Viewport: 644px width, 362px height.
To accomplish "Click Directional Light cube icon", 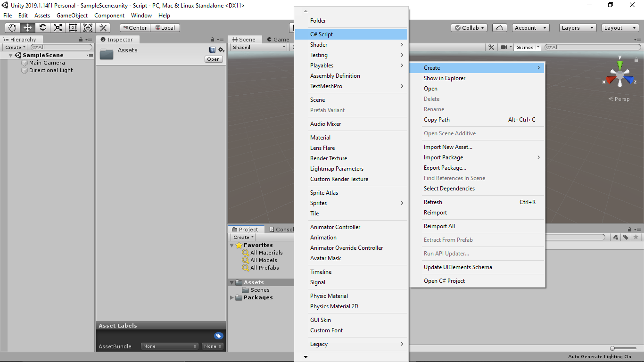I will click(x=25, y=70).
